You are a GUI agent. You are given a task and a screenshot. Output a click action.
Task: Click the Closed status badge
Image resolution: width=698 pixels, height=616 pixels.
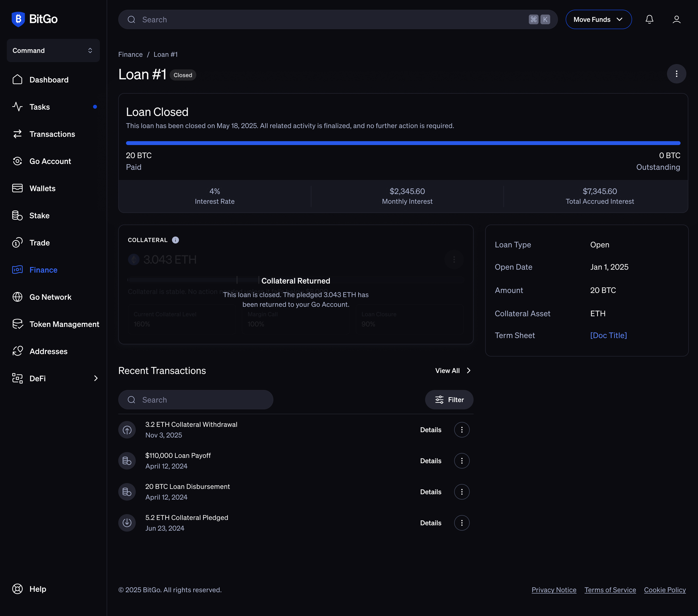click(183, 75)
